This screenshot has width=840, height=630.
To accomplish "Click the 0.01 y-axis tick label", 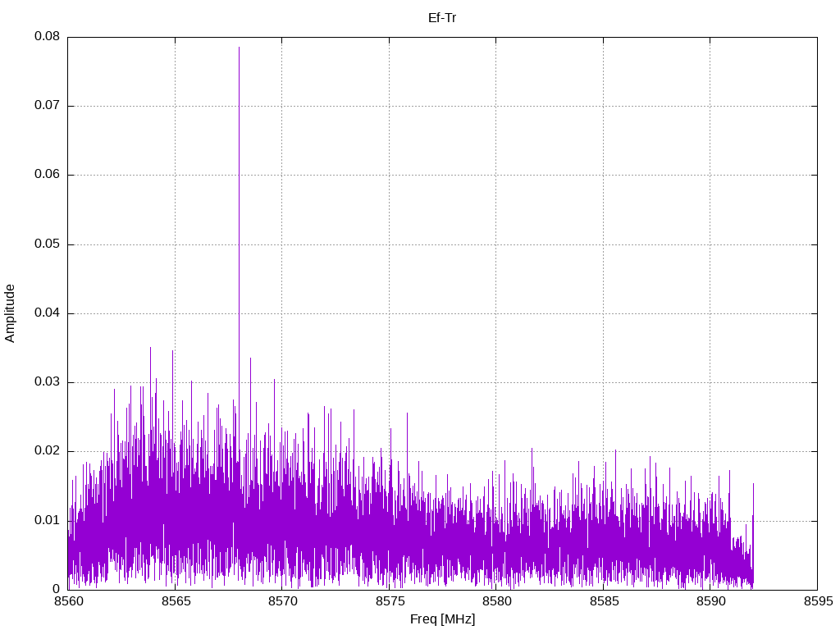I will point(47,520).
